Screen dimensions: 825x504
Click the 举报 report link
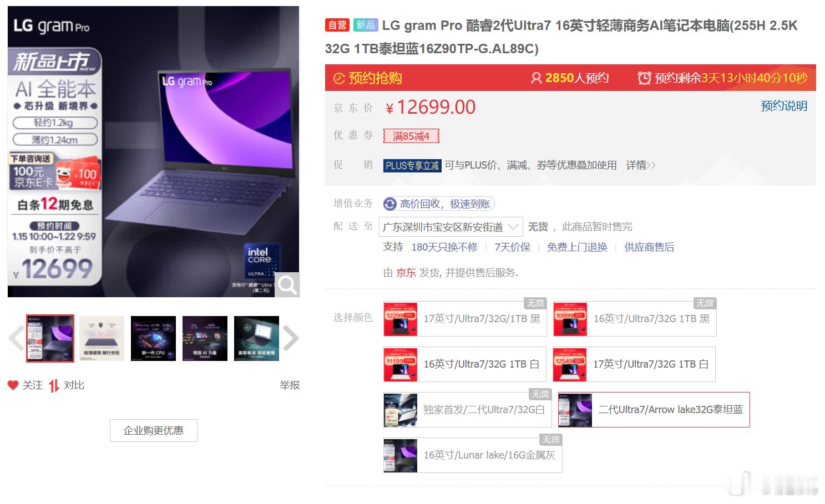[290, 385]
